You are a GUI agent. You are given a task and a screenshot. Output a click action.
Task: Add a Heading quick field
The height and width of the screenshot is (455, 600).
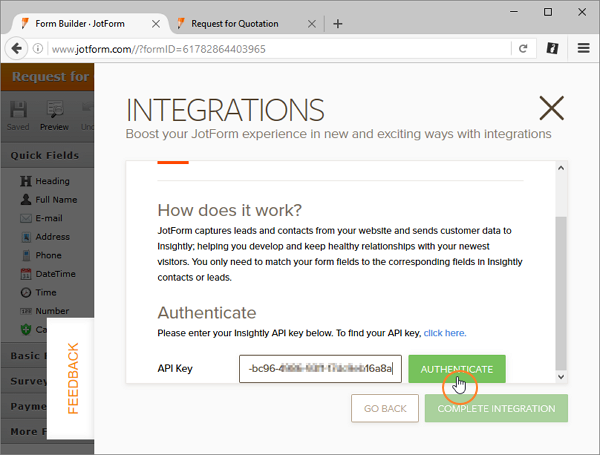click(x=52, y=181)
